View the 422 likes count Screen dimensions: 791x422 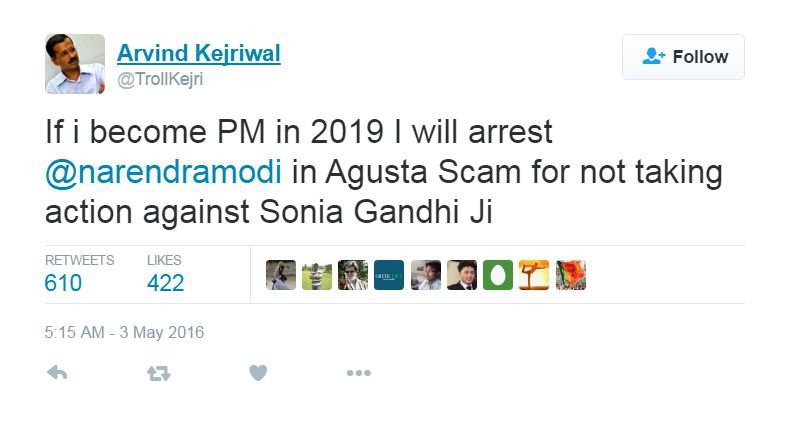pos(165,283)
